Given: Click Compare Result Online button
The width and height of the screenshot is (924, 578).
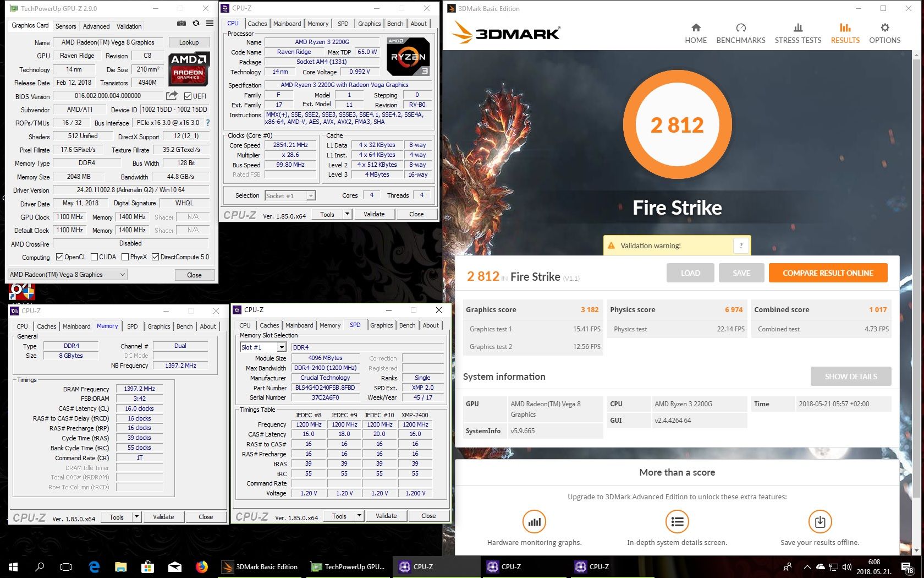Looking at the screenshot, I should pyautogui.click(x=828, y=273).
